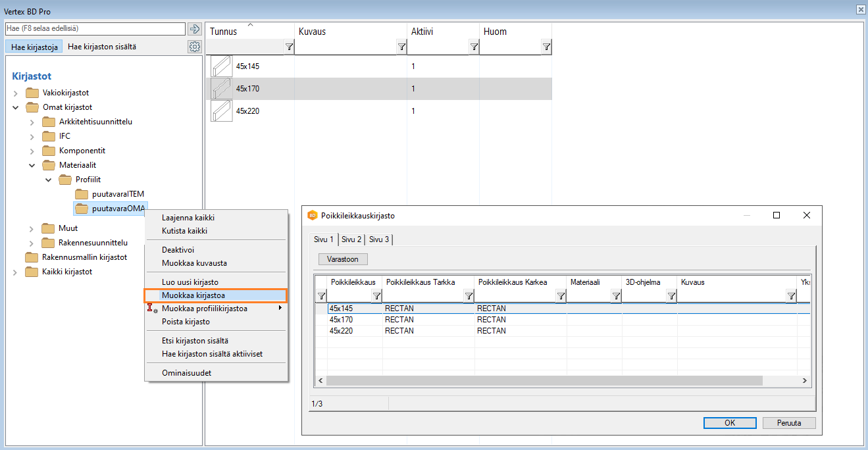This screenshot has height=450, width=868.
Task: Click the puutavaraTEM folder icon
Action: (82, 194)
